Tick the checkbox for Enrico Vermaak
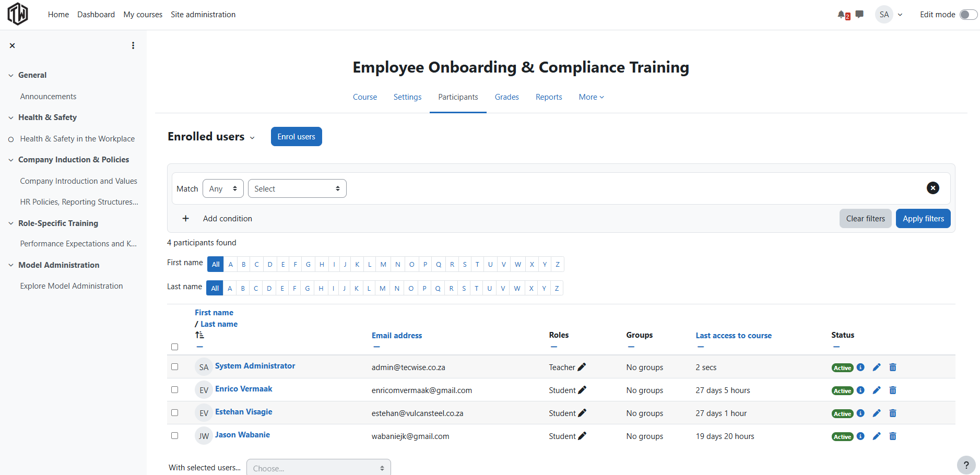This screenshot has height=475, width=980. [x=174, y=390]
